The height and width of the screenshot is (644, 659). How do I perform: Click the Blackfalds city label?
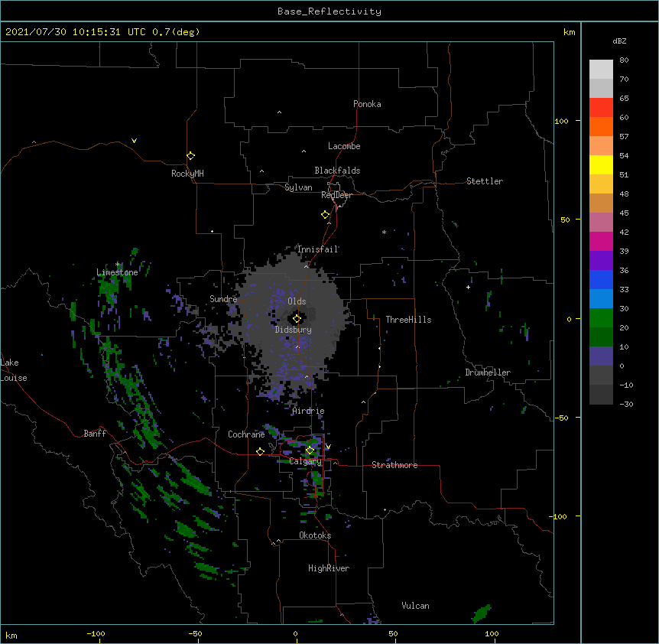point(337,171)
